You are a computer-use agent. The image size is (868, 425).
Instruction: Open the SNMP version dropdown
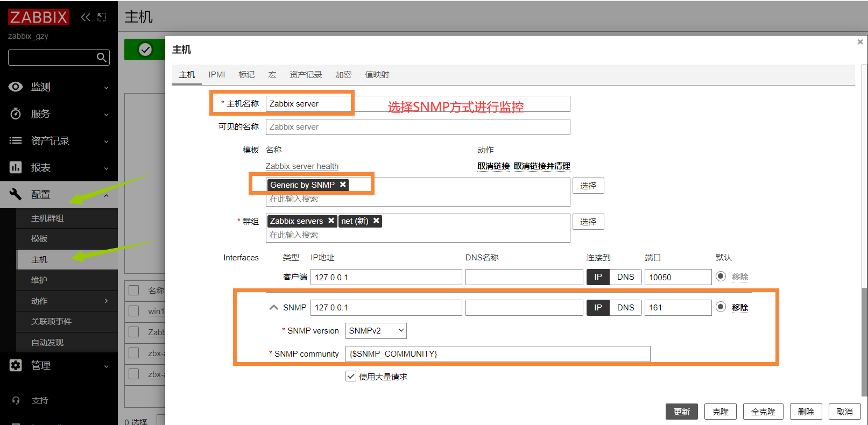(x=376, y=331)
